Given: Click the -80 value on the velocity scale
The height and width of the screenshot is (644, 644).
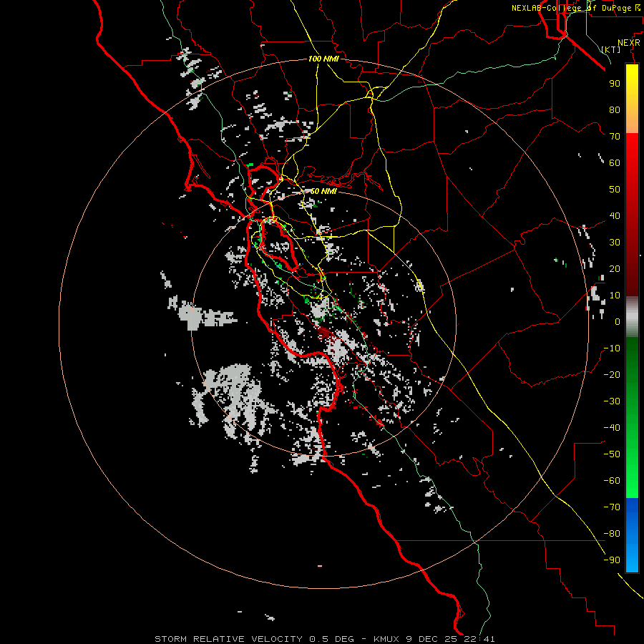Looking at the screenshot, I should pos(612,534).
